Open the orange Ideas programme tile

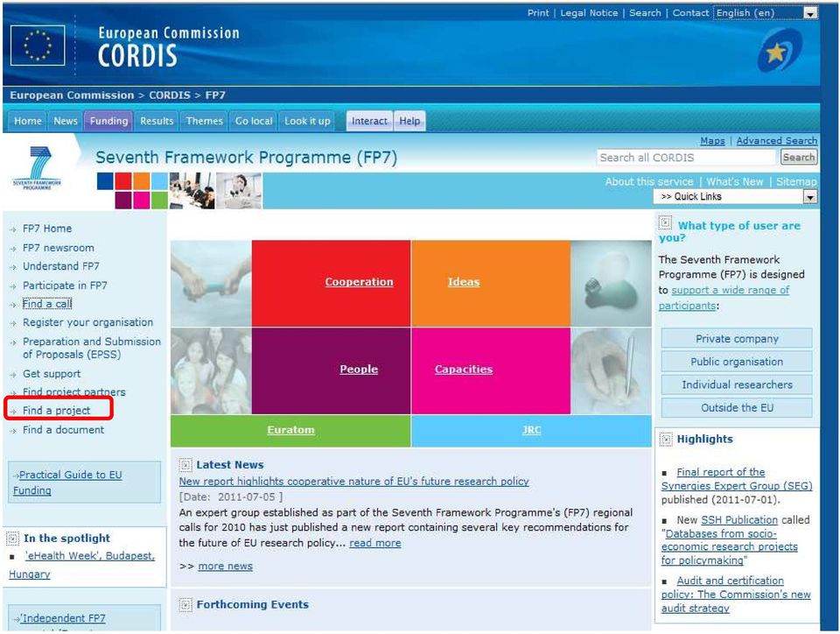[491, 283]
